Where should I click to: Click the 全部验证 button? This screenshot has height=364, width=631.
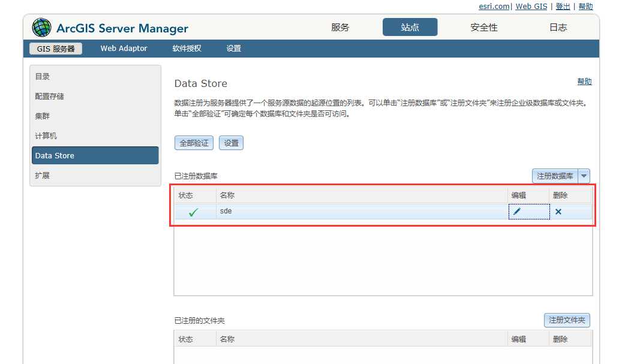[x=194, y=143]
